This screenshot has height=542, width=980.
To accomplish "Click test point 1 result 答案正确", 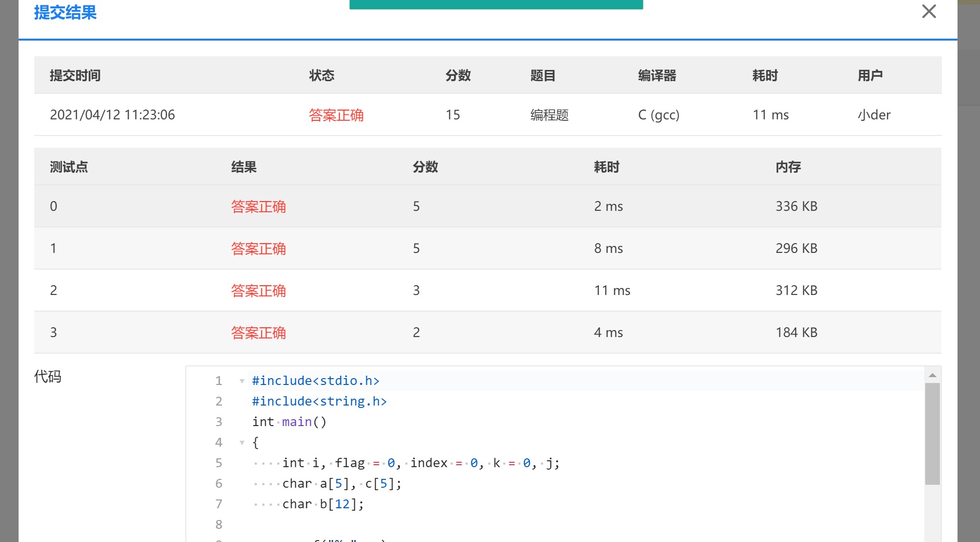I will tap(258, 248).
